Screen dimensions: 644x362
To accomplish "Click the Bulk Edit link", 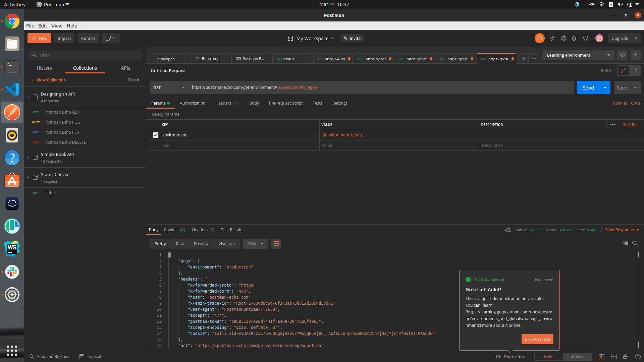I will [631, 125].
